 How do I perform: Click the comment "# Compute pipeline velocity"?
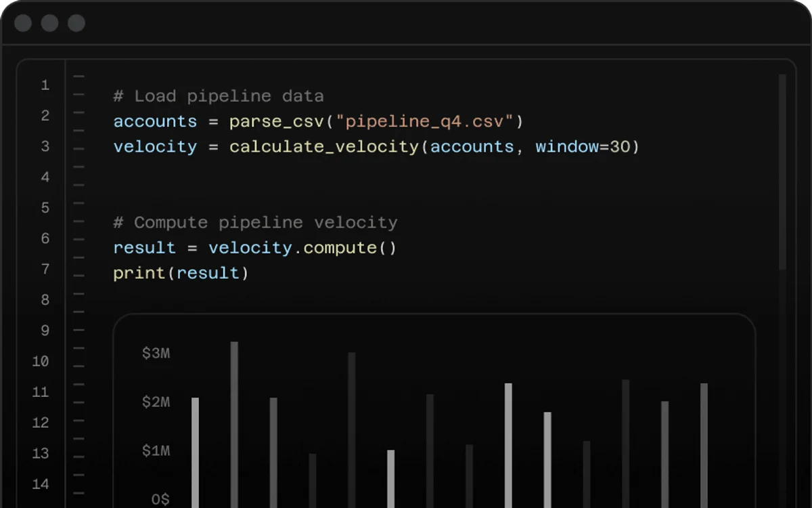(255, 223)
